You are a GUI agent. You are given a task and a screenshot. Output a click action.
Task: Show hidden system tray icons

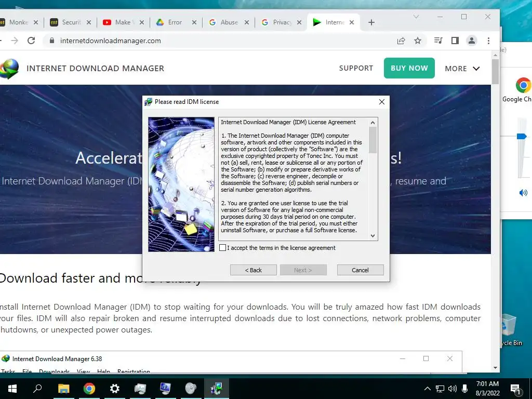(x=428, y=389)
